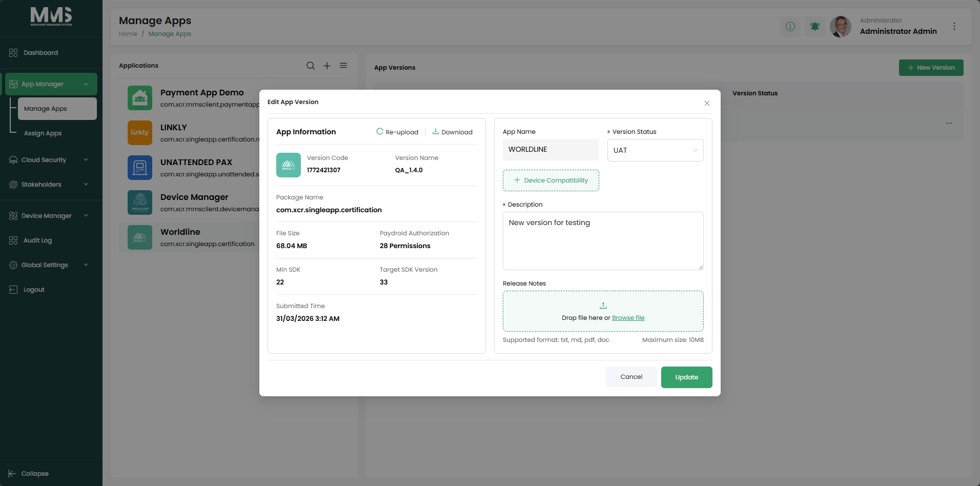Add a new application with plus icon
The image size is (980, 486).
click(327, 66)
